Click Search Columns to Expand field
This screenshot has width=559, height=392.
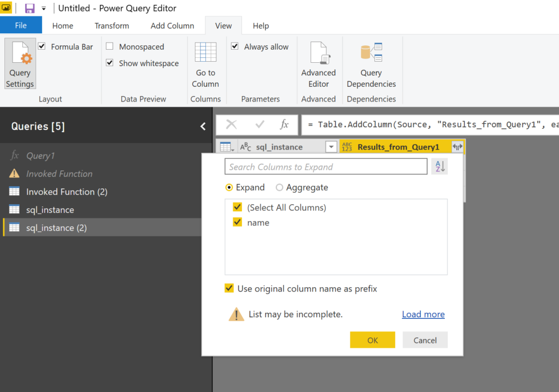(x=326, y=167)
